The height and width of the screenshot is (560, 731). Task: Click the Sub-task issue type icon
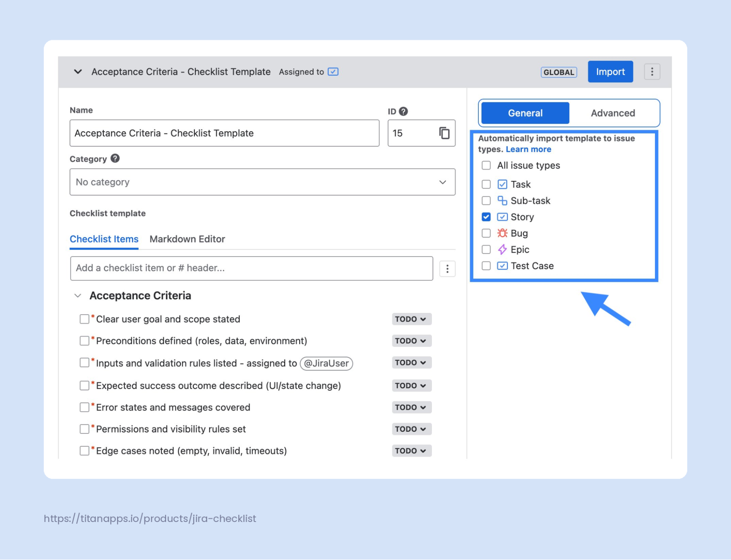pyautogui.click(x=502, y=201)
